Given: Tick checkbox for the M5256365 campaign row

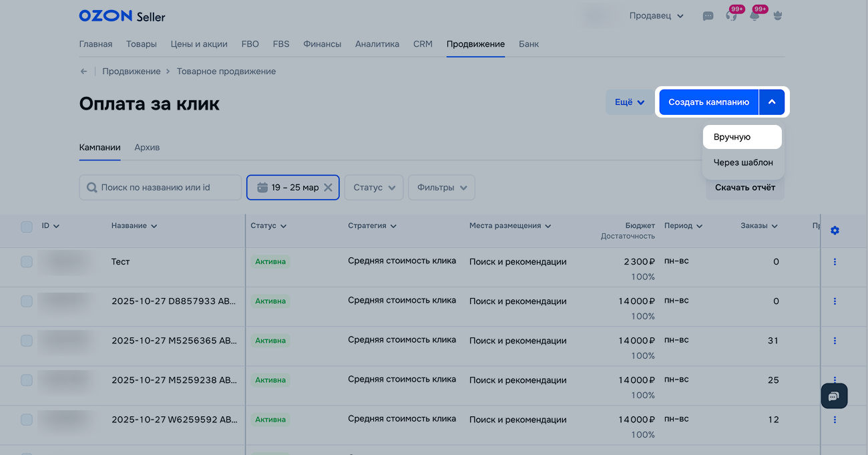Looking at the screenshot, I should tap(27, 341).
